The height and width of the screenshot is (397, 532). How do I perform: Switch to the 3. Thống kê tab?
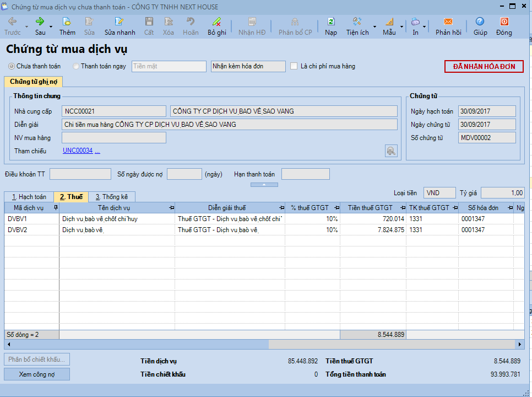(x=112, y=197)
